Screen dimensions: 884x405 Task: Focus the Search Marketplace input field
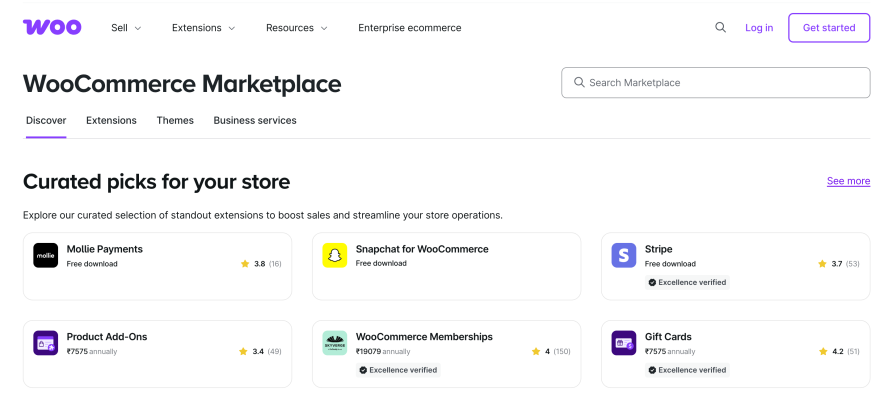click(x=715, y=82)
